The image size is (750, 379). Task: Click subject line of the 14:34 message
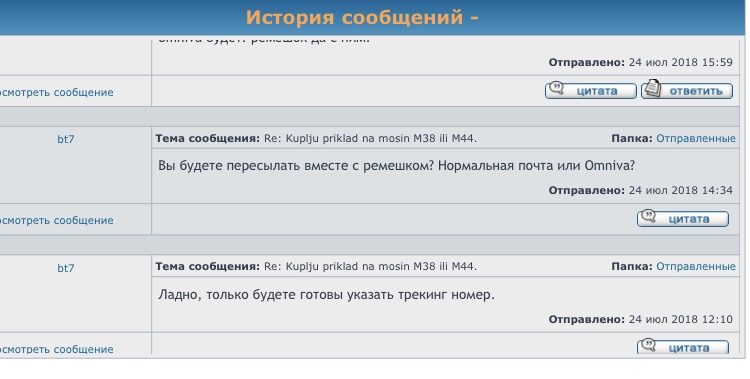[316, 138]
